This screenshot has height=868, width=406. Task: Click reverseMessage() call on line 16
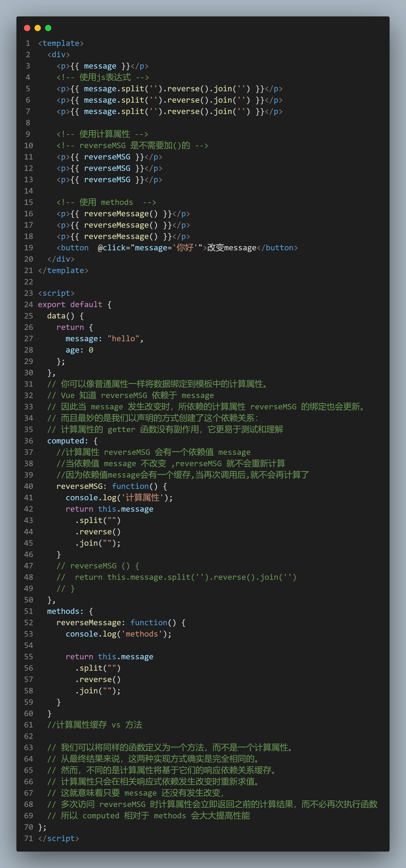[121, 214]
